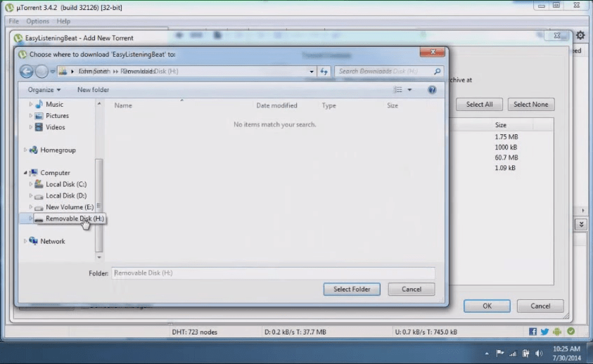The width and height of the screenshot is (593, 364).
Task: Open uTorrent settings gear icon
Action: [580, 36]
